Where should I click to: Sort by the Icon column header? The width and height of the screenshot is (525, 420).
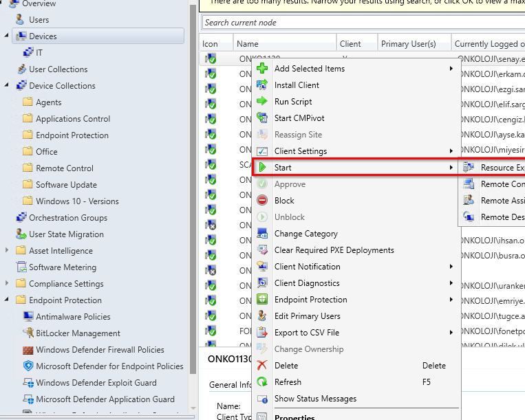216,44
